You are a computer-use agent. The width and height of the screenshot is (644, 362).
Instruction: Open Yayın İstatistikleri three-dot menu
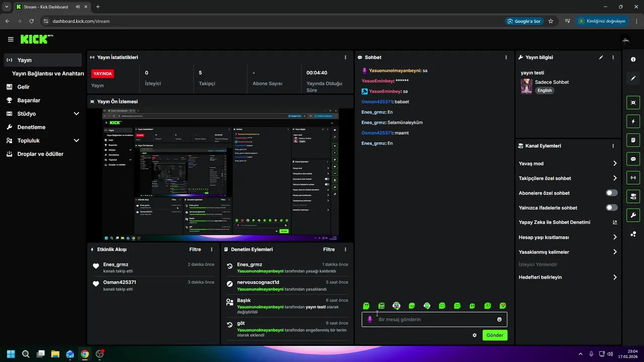345,57
